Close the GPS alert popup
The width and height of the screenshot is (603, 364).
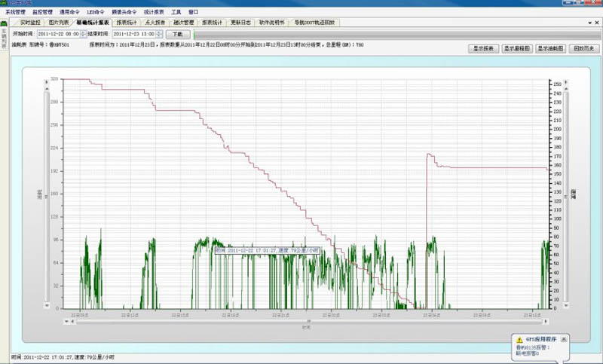[564, 339]
